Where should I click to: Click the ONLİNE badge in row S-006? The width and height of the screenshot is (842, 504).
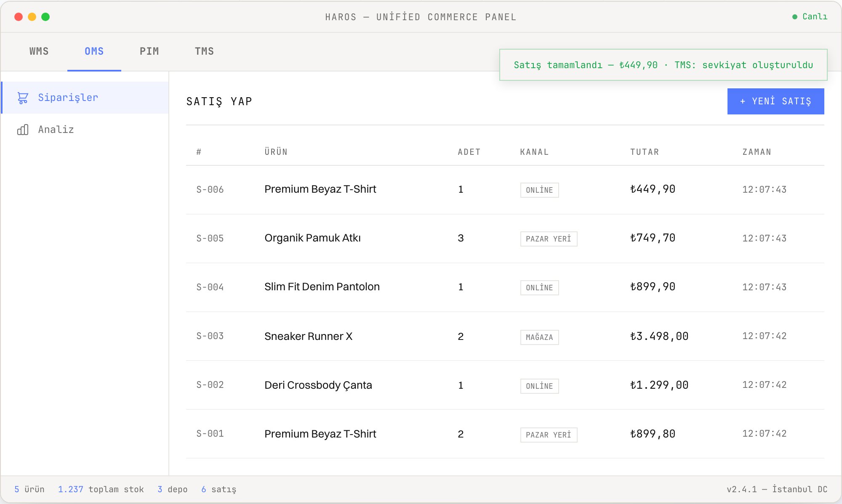click(539, 190)
